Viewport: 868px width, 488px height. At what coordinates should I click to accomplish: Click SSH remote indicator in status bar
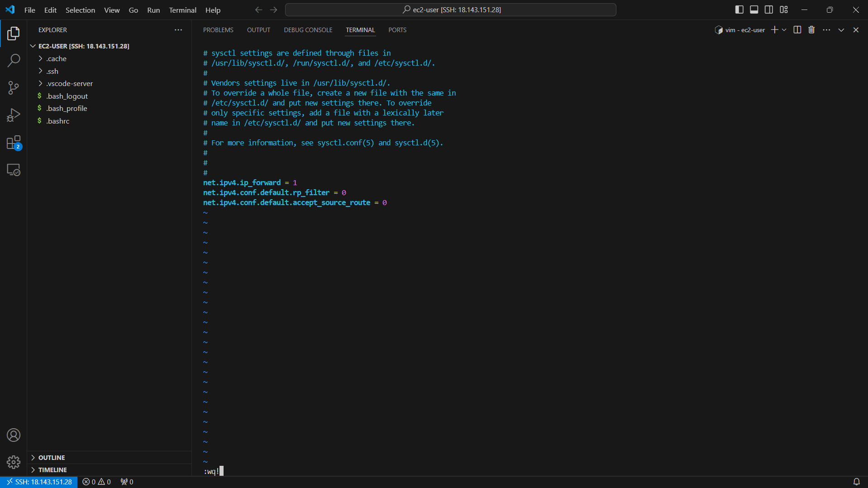[x=39, y=482]
